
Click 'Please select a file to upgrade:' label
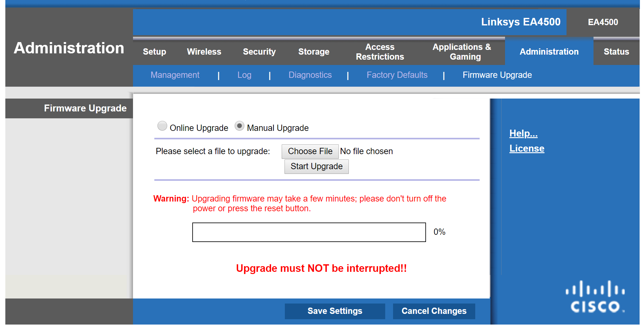click(x=213, y=151)
